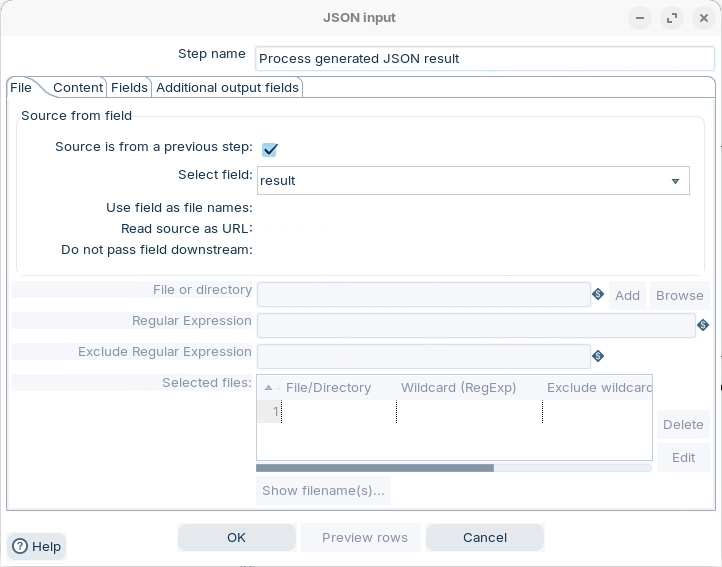
Task: Click the Help question mark icon
Action: coord(19,546)
